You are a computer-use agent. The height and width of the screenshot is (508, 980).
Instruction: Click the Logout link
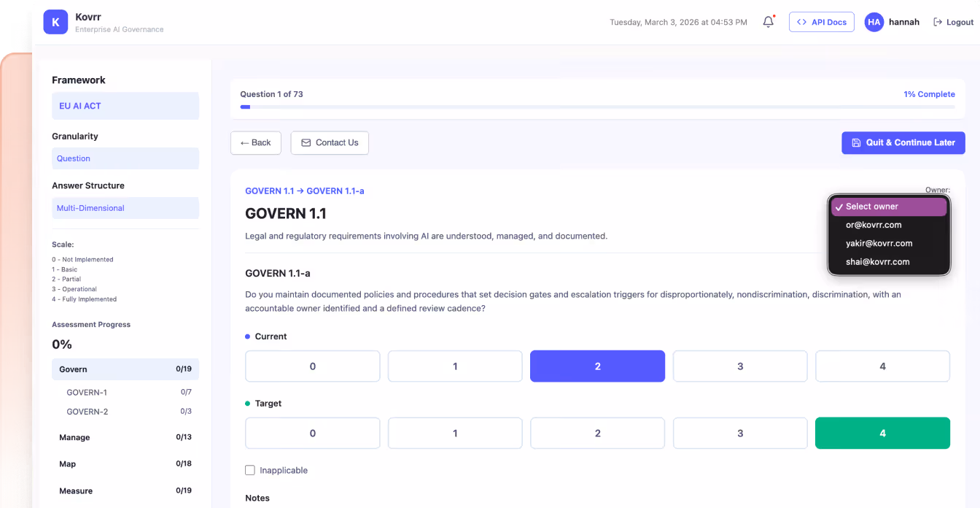[953, 22]
